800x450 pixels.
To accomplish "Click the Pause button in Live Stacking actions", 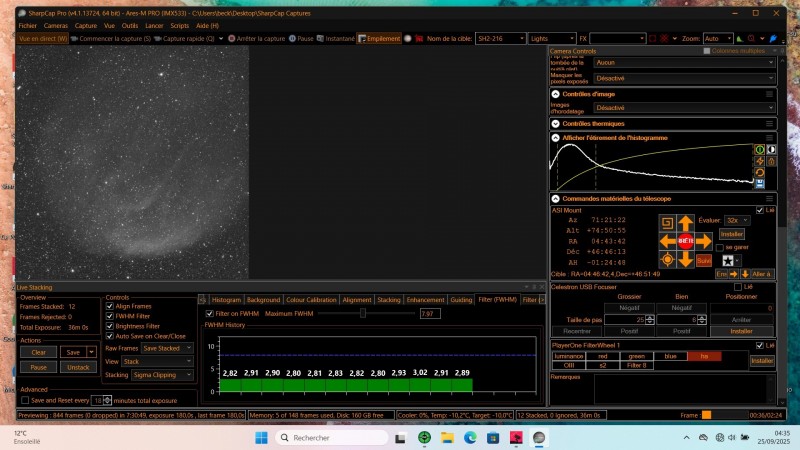I will point(38,367).
